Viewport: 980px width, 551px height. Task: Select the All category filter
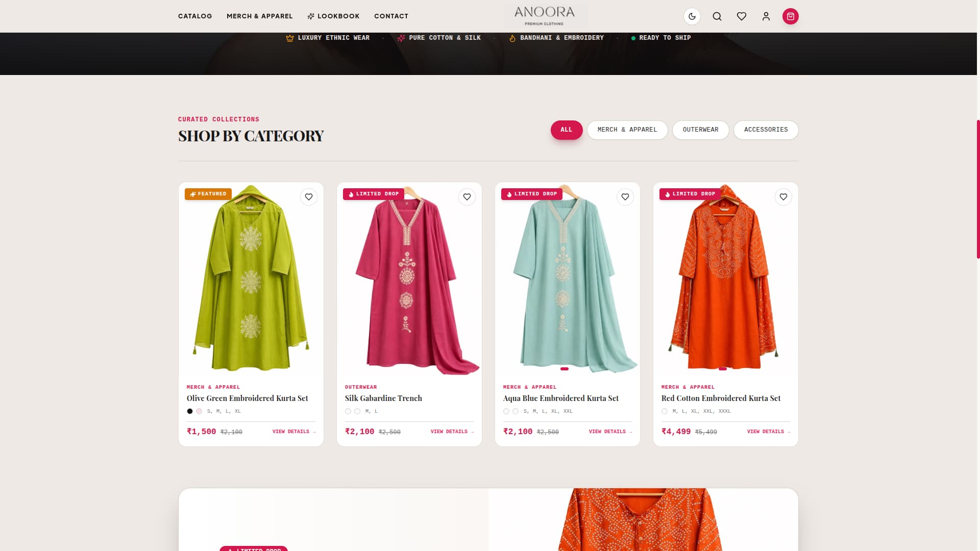click(567, 130)
